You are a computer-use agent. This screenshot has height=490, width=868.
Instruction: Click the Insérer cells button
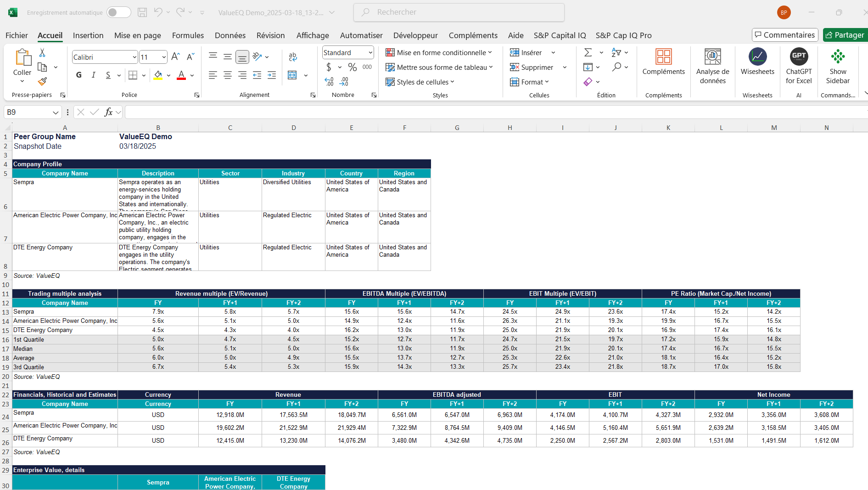point(526,53)
